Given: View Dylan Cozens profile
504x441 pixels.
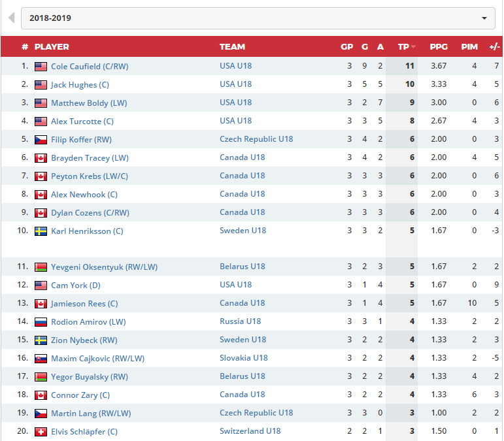Looking at the screenshot, I should pos(90,213).
